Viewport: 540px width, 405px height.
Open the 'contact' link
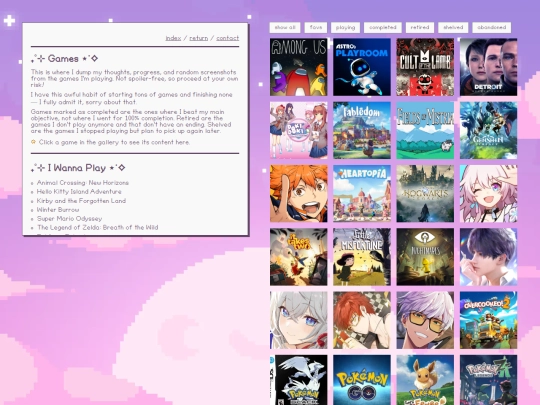(228, 38)
